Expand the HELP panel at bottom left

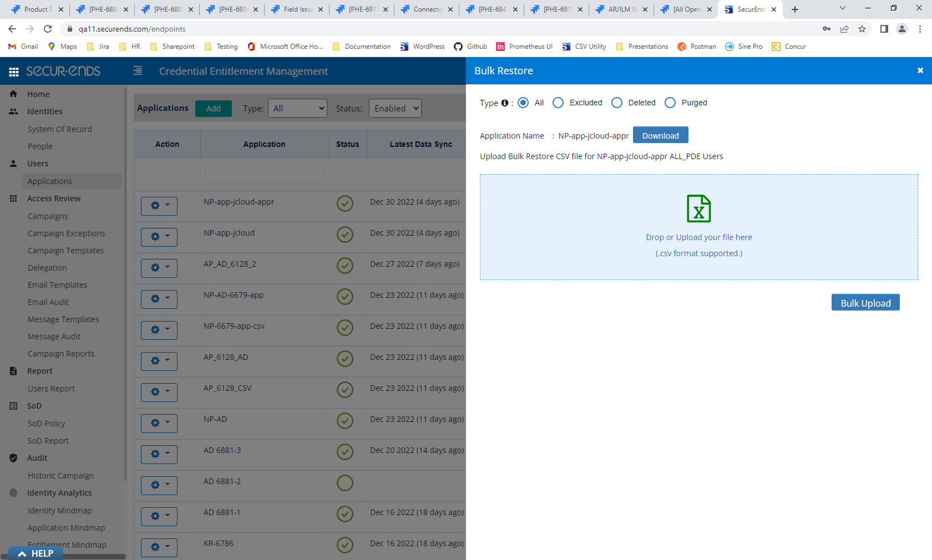(x=34, y=553)
